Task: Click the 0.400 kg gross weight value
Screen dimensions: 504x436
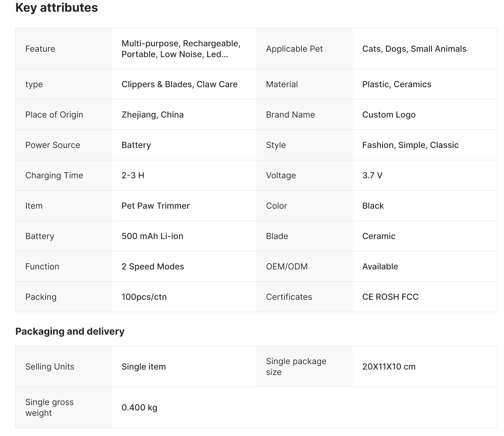Action: 139,407
